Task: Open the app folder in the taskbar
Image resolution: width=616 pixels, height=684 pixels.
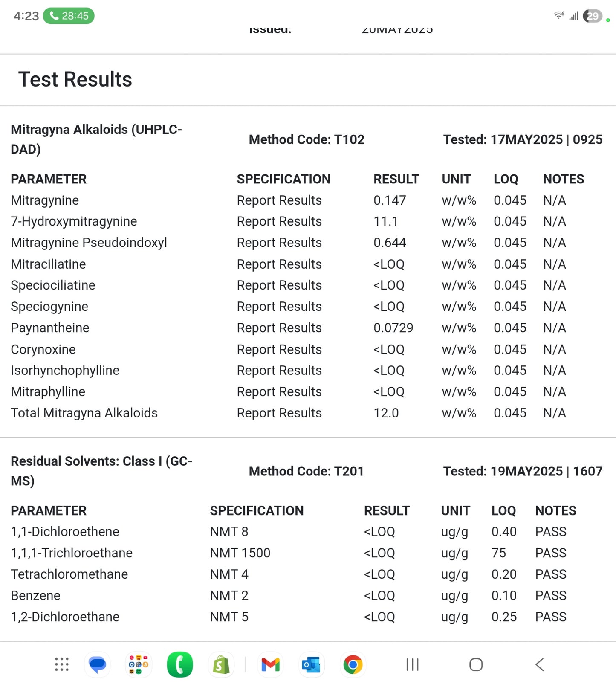Action: pos(139,664)
